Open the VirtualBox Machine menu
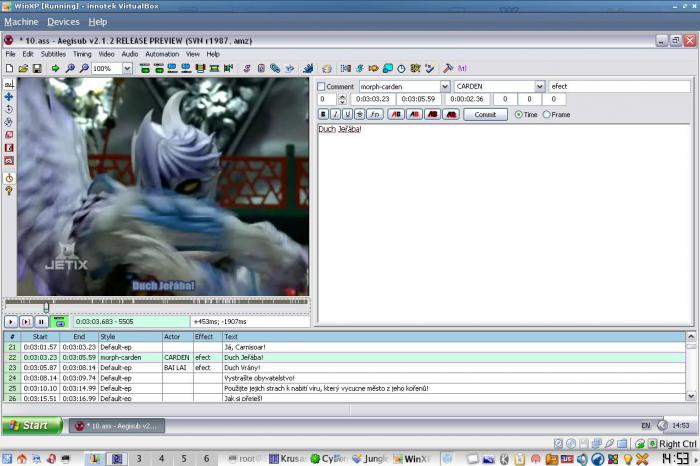700x466 pixels. pyautogui.click(x=21, y=22)
